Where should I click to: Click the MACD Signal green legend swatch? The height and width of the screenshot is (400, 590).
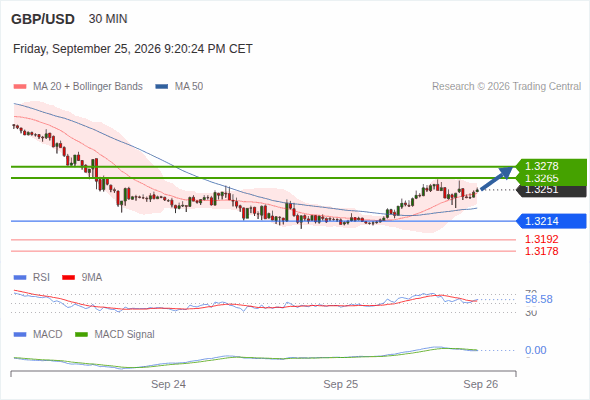pyautogui.click(x=81, y=335)
